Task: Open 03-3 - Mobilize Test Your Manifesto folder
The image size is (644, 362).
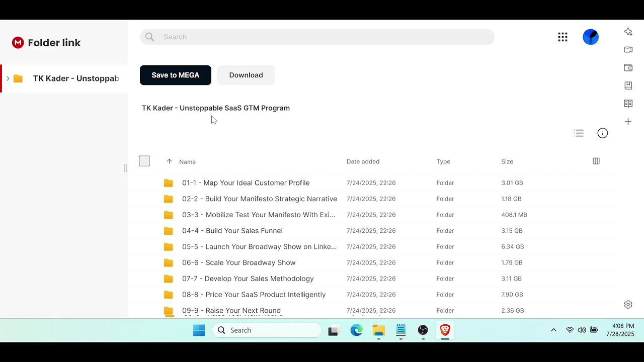Action: pyautogui.click(x=259, y=215)
